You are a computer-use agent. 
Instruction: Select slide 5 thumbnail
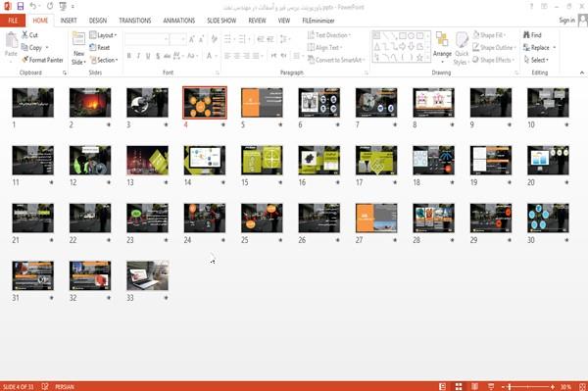pyautogui.click(x=262, y=103)
